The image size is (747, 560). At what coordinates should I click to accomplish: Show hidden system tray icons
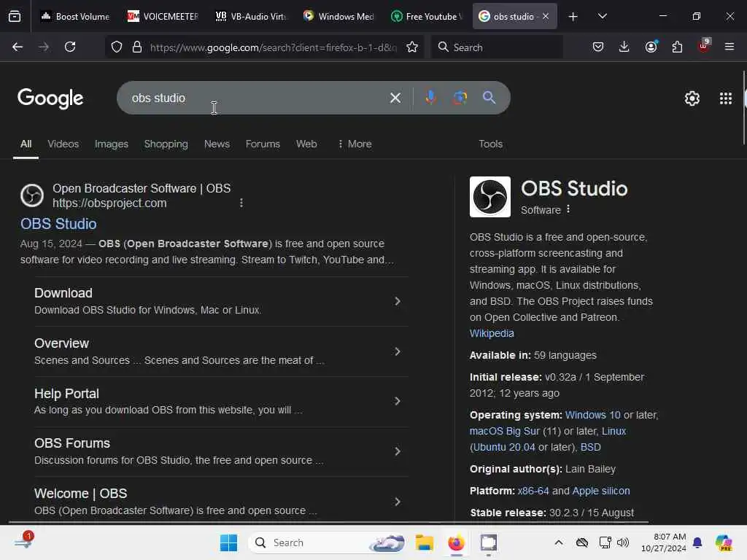tap(558, 542)
